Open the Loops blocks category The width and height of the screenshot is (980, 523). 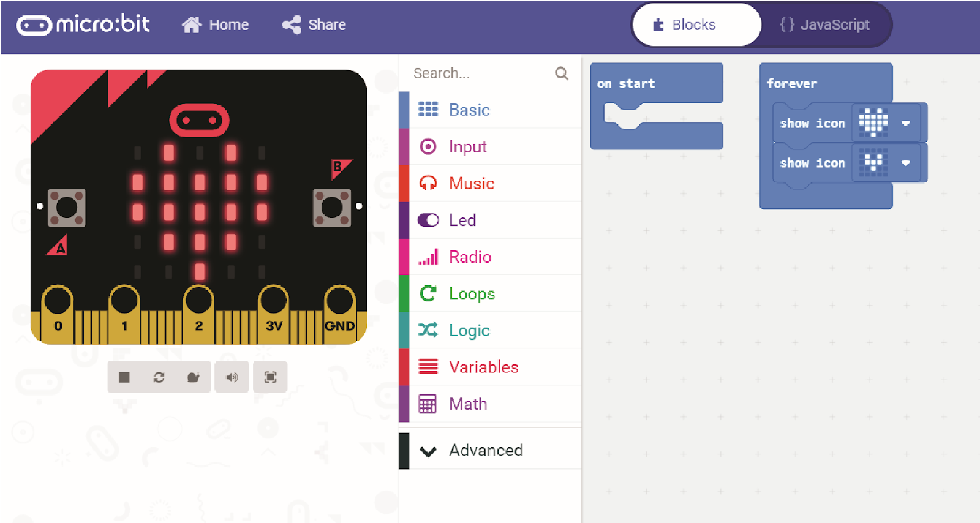click(x=490, y=293)
